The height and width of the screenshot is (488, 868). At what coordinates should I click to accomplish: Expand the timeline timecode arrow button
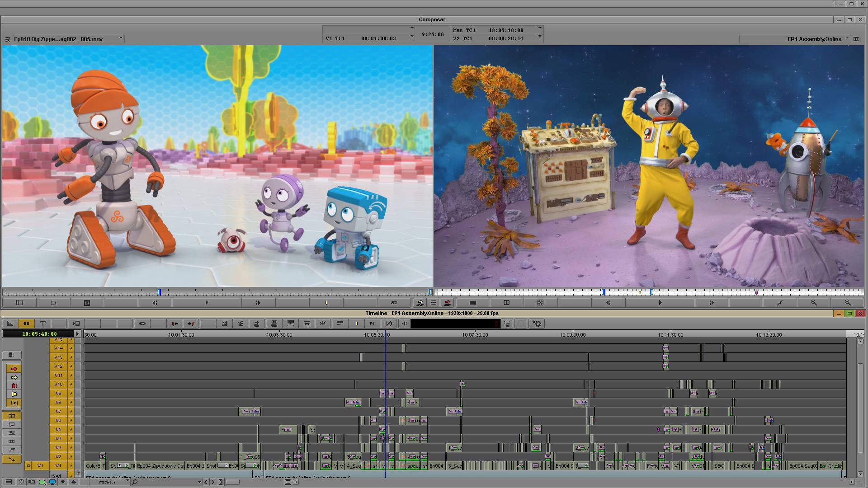pos(77,334)
